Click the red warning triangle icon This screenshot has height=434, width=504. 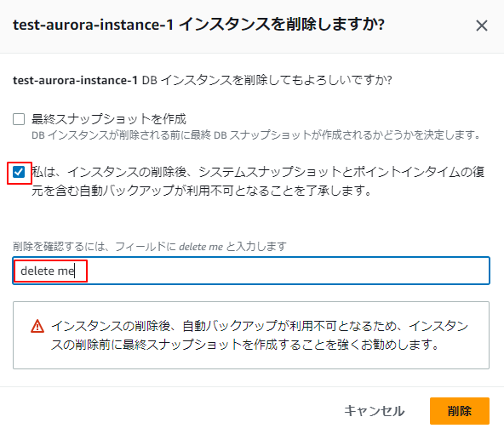(x=37, y=326)
